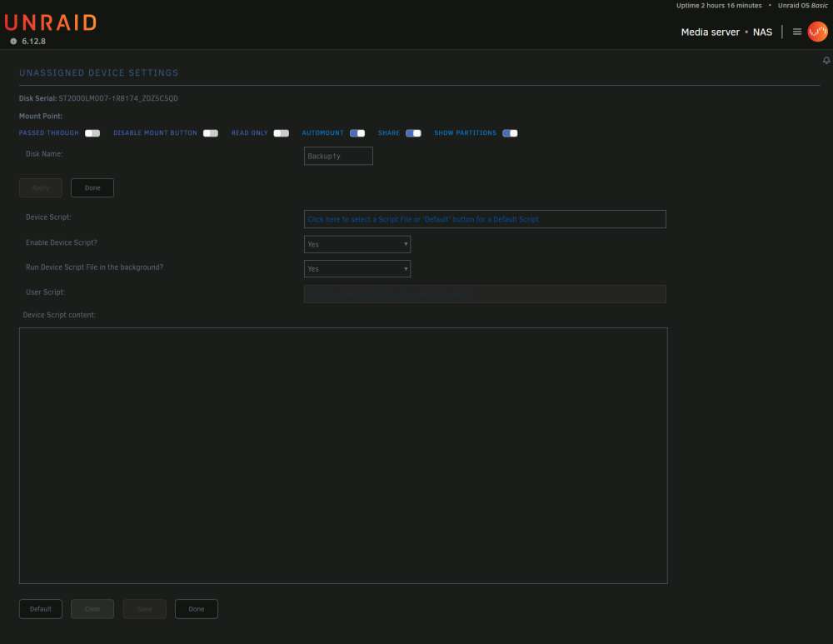Toggle the Share switch

(x=413, y=132)
